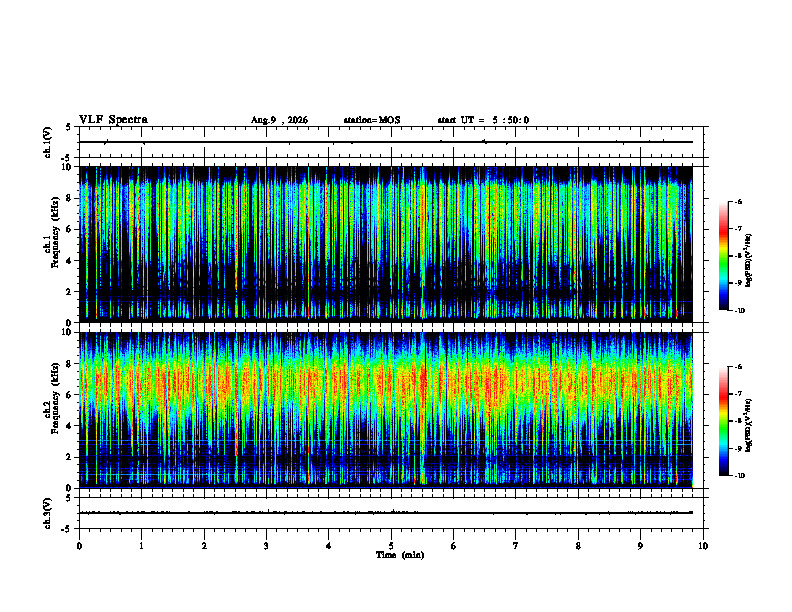The image size is (792, 612).
Task: Click the "8" kHz tick on ch.1 frequency axis
Action: tap(70, 198)
